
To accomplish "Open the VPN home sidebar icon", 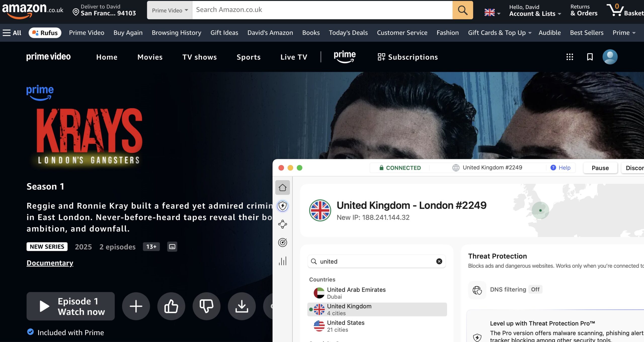I will click(x=283, y=188).
